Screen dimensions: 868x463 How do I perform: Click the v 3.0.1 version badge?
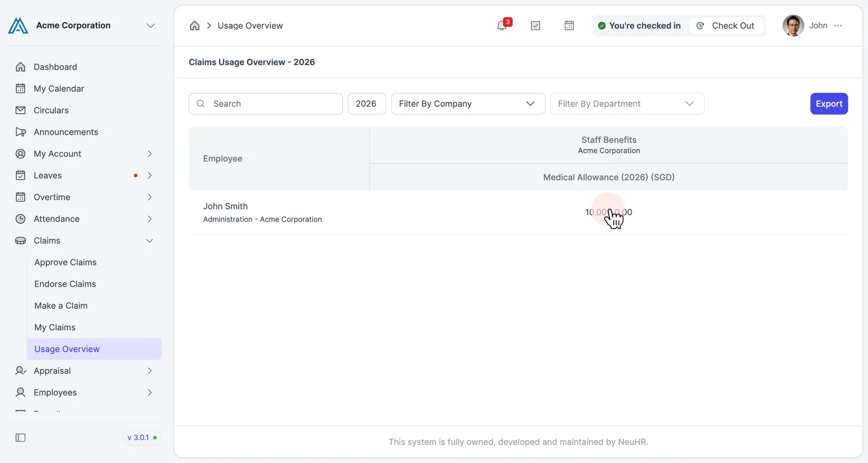coord(142,438)
